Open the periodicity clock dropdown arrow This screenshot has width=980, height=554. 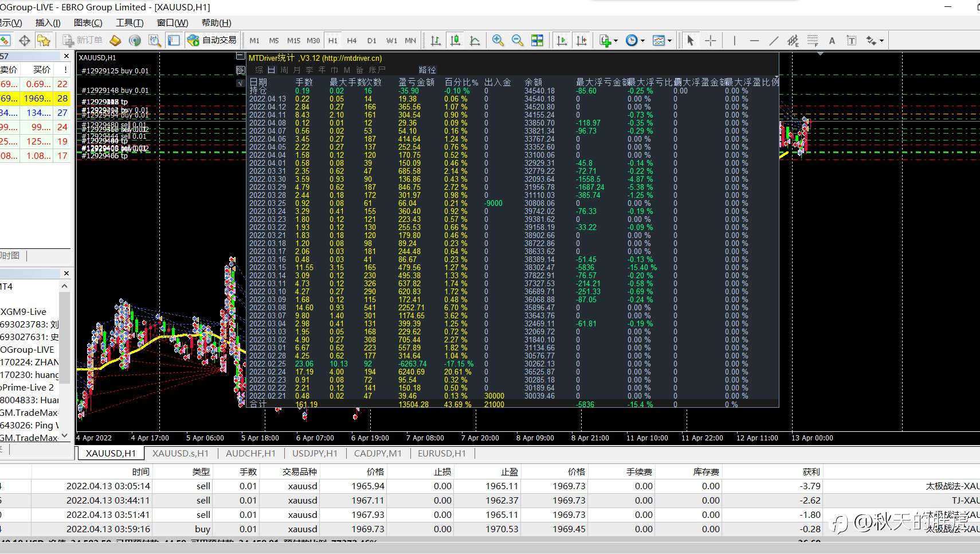(642, 41)
